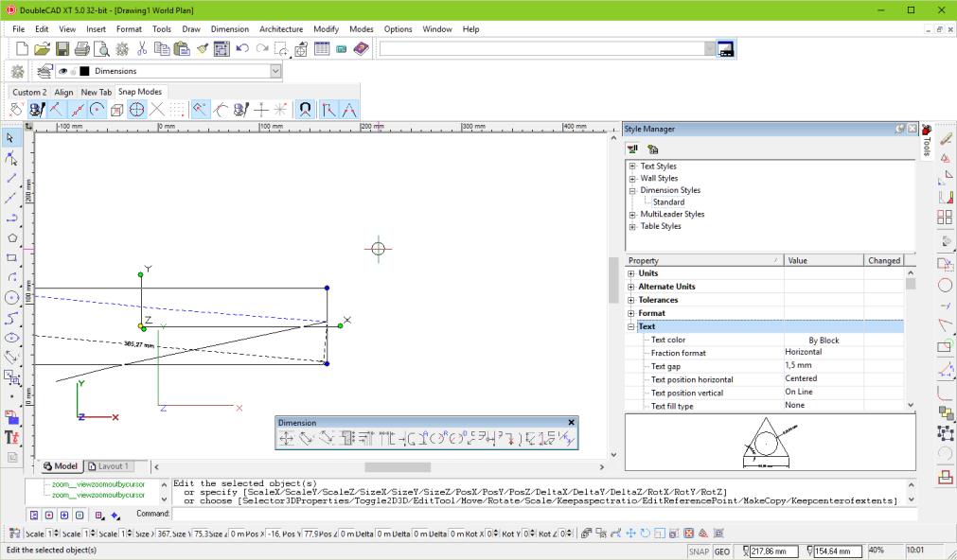Screen dimensions: 957x560
Task: Apply the format painter brush icon
Action: [x=202, y=49]
